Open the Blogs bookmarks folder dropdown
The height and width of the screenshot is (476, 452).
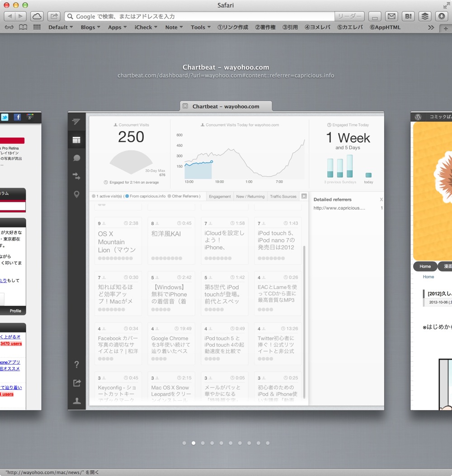tap(90, 27)
